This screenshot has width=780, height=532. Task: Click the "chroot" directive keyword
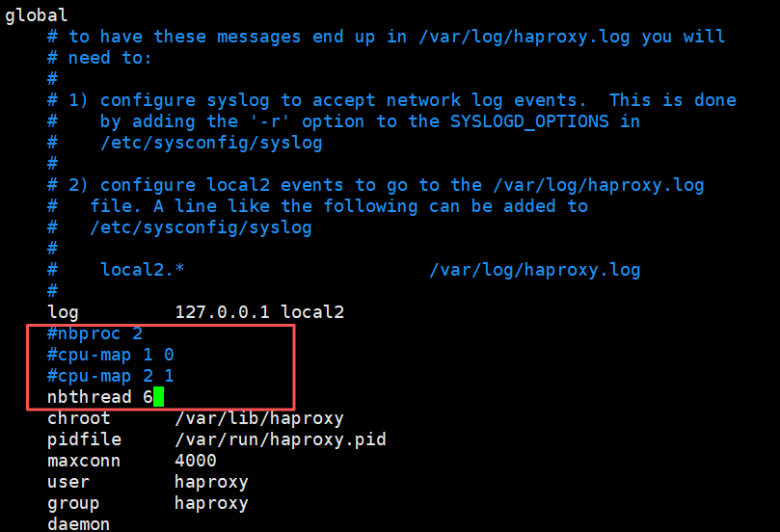pos(79,418)
